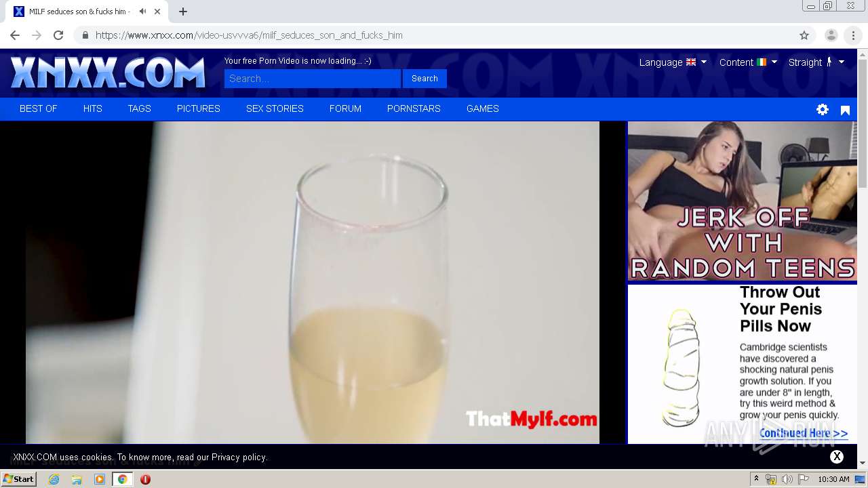Viewport: 868px width, 488px height.
Task: Dismiss the cookie notice with X
Action: 837,457
